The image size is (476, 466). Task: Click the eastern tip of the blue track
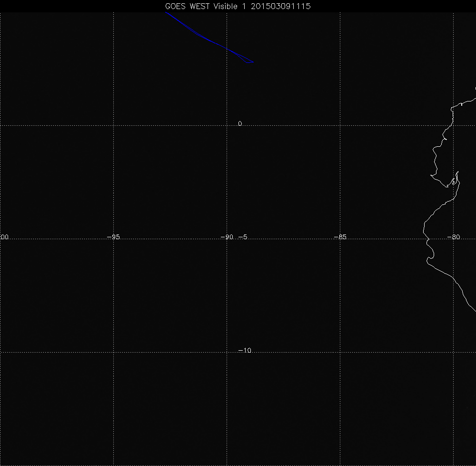253,62
